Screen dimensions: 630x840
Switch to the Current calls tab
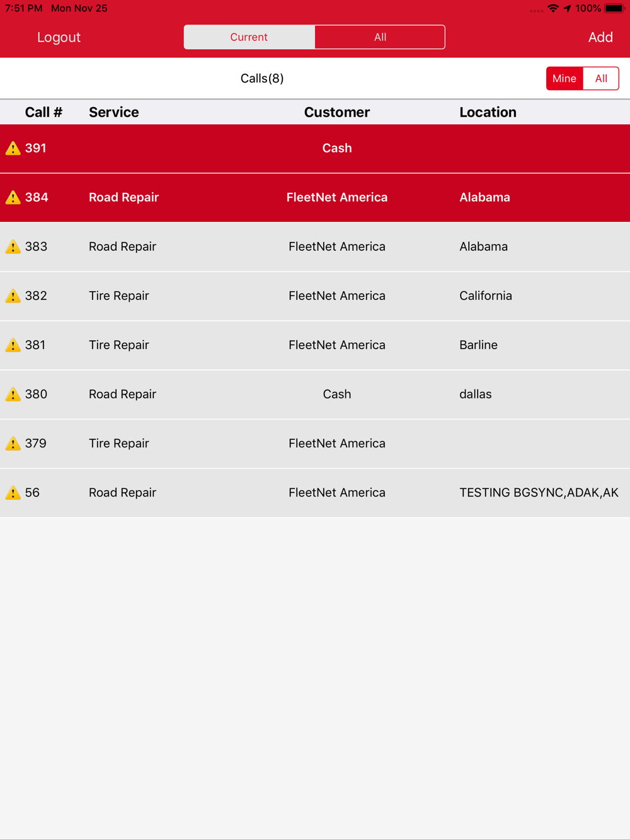tap(249, 37)
